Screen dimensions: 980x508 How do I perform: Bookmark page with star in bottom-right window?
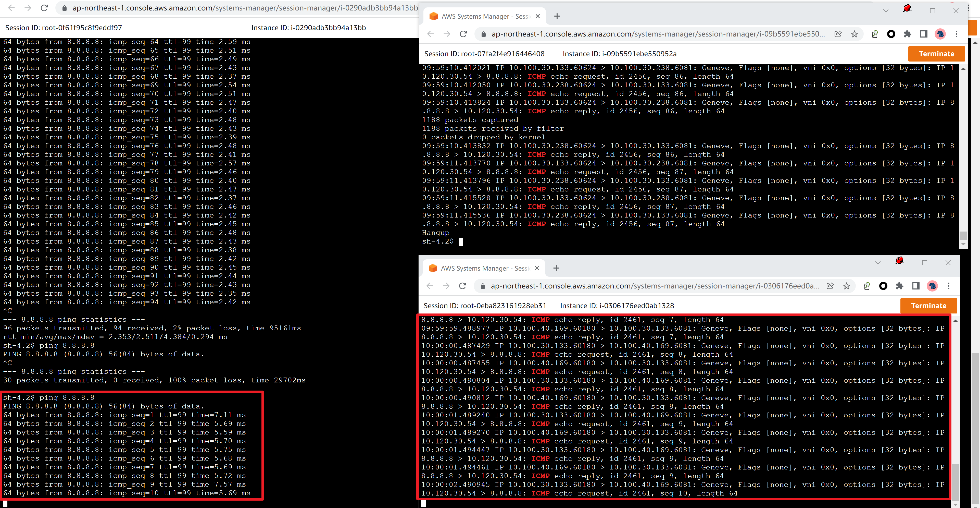point(846,286)
